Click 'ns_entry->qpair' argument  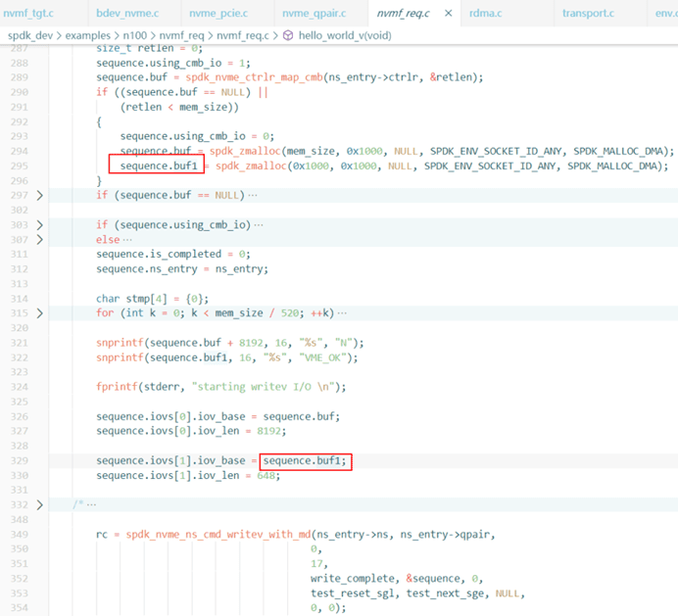pyautogui.click(x=445, y=535)
